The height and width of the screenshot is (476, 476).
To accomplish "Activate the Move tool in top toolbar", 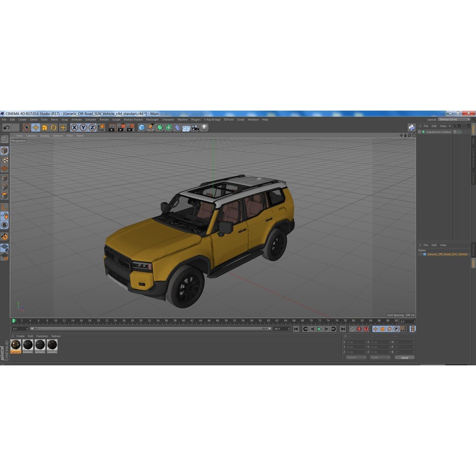I will click(x=36, y=128).
